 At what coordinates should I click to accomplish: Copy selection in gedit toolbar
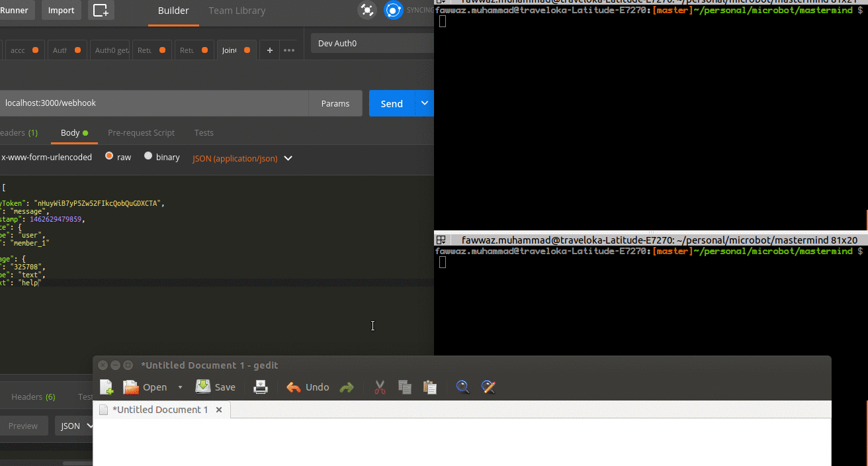point(405,387)
